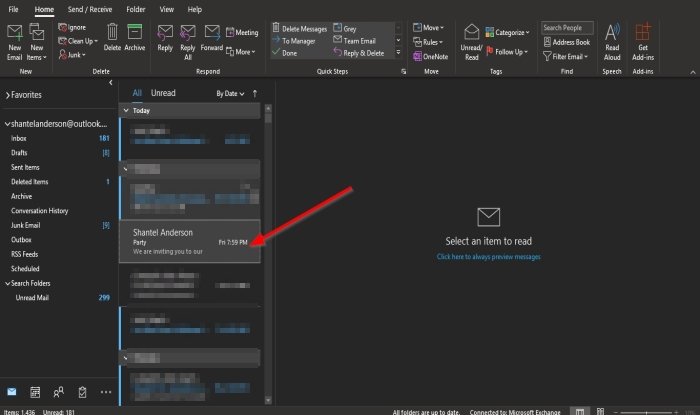Screen dimensions: 700x415
Task: Open the Clean Up dropdown
Action: tap(78, 41)
